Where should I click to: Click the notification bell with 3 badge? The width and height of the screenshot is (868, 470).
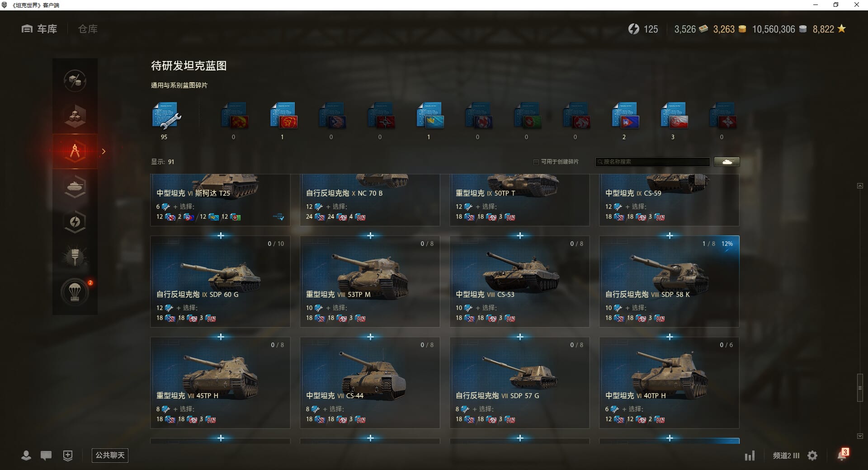[843, 455]
